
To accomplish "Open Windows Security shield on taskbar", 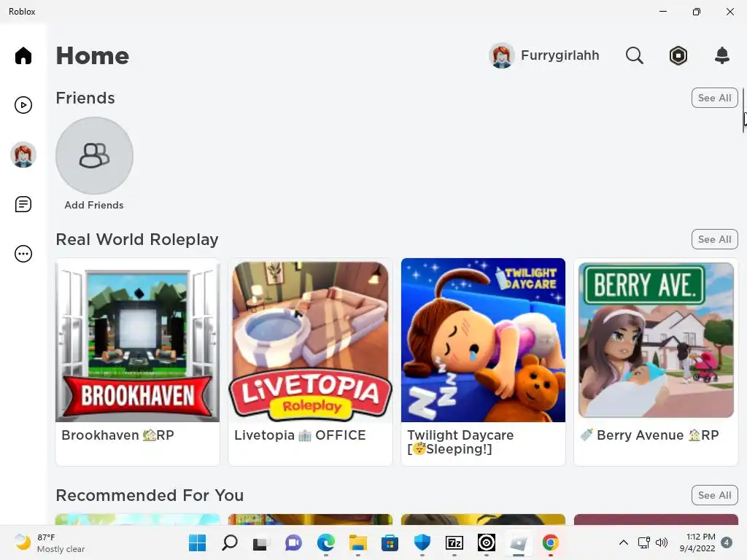I will 422,542.
